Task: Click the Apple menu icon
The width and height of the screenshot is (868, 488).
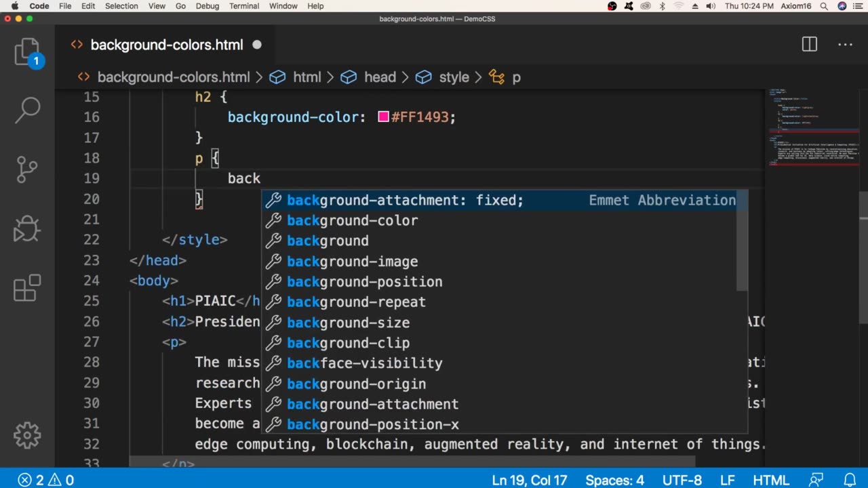Action: pyautogui.click(x=15, y=6)
